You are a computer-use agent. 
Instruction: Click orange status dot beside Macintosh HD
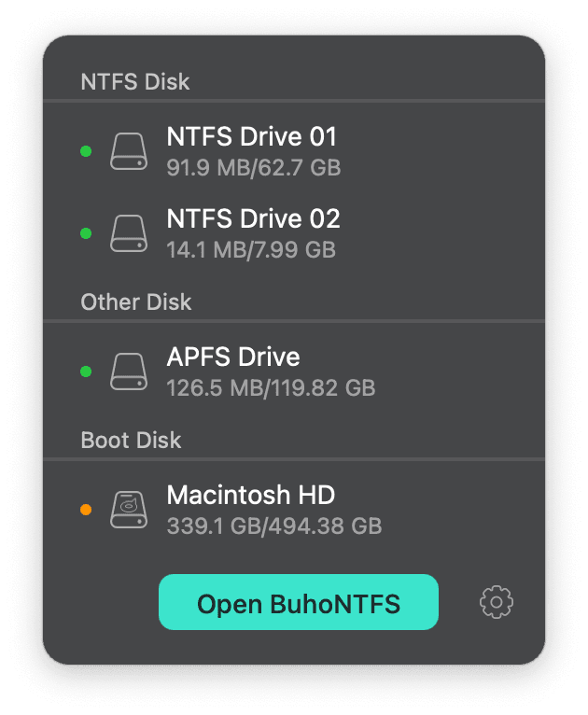(x=86, y=510)
